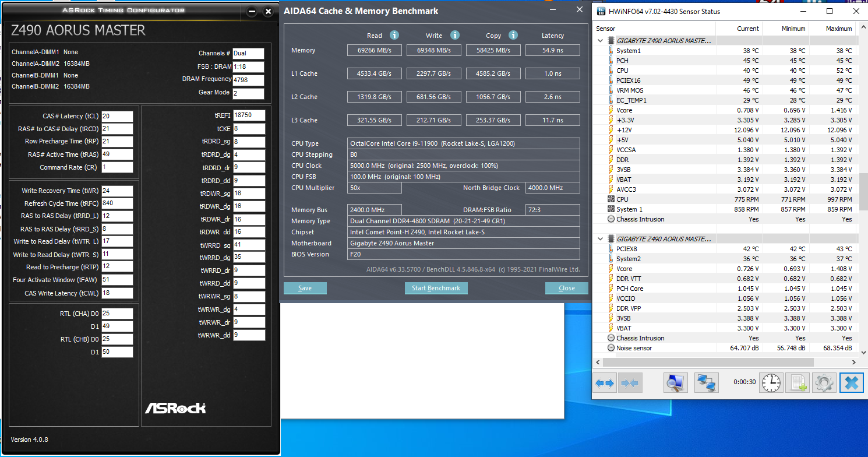Click the chip icon of the group above PCIEX8
Viewport: 868px width, 457px height.
(611, 239)
